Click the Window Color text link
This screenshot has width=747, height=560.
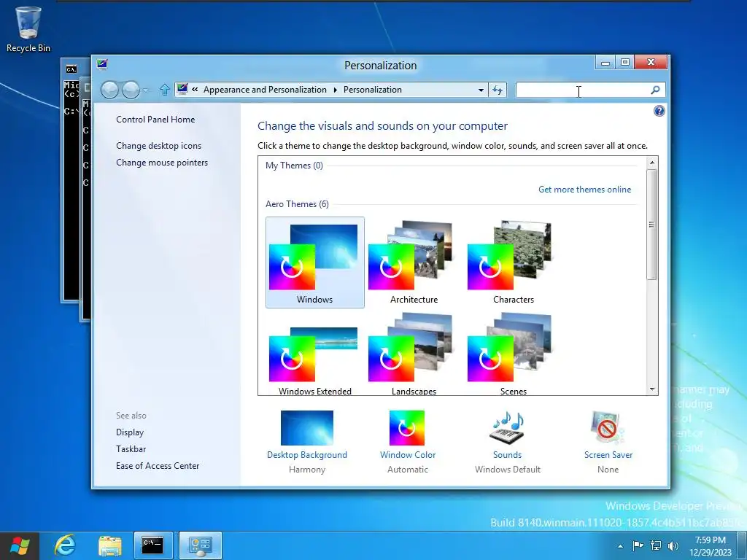(x=408, y=455)
